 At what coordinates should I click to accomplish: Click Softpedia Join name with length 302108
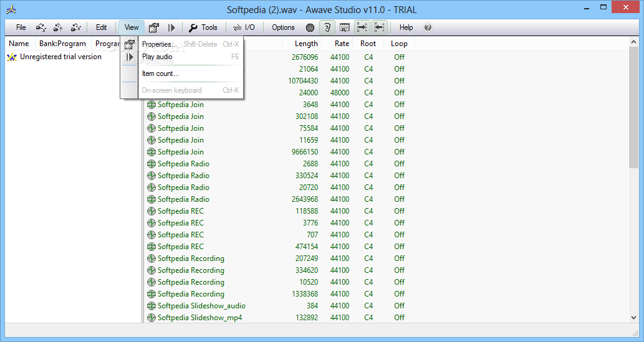point(180,116)
